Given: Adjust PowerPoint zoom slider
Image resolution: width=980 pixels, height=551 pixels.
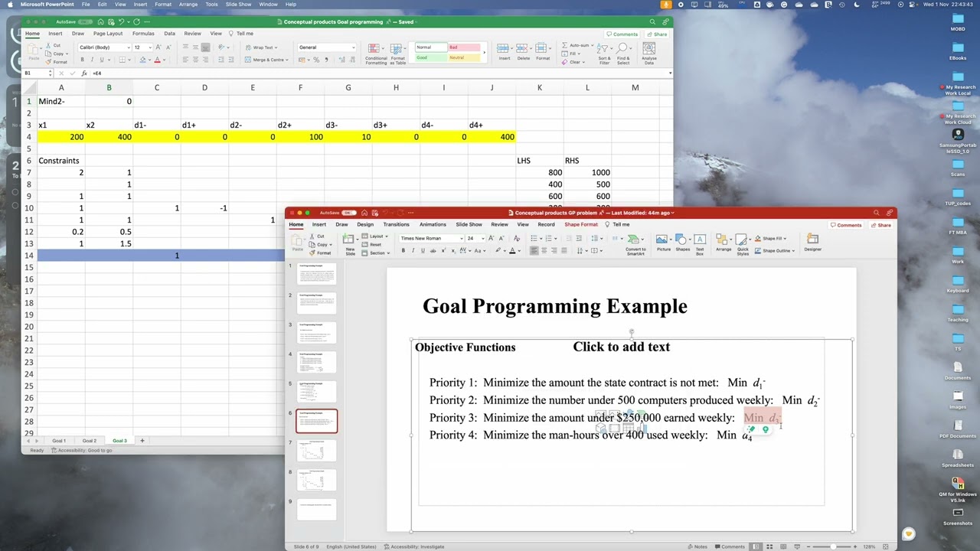Looking at the screenshot, I should click(x=832, y=546).
